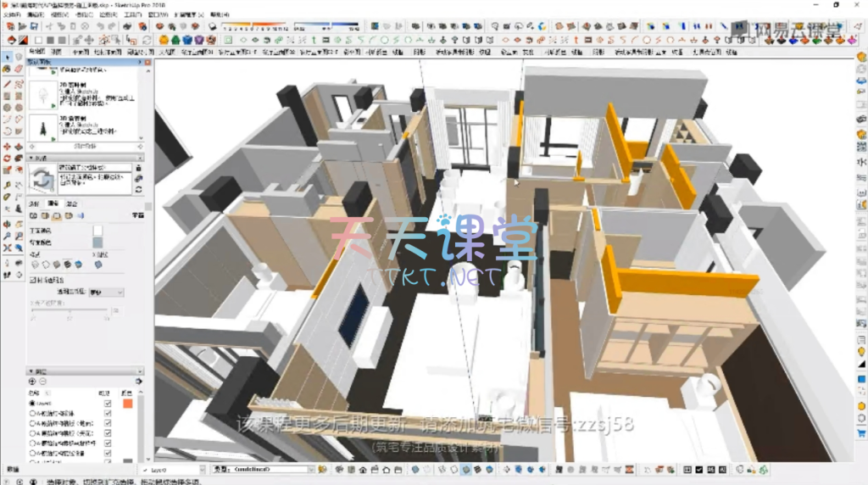The height and width of the screenshot is (485, 868).
Task: Click the style name input field
Action: pos(93,167)
